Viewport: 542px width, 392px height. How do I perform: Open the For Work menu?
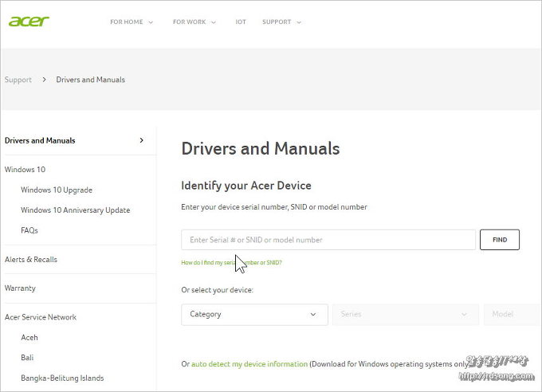click(194, 22)
